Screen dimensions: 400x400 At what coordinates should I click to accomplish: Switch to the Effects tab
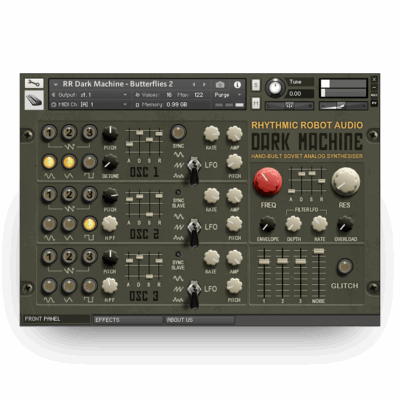(x=128, y=320)
